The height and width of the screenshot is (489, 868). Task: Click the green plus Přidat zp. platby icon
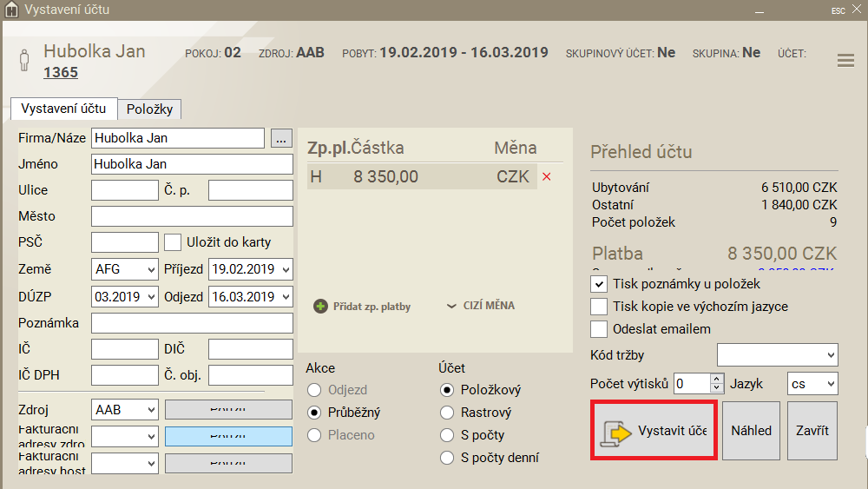(x=321, y=307)
